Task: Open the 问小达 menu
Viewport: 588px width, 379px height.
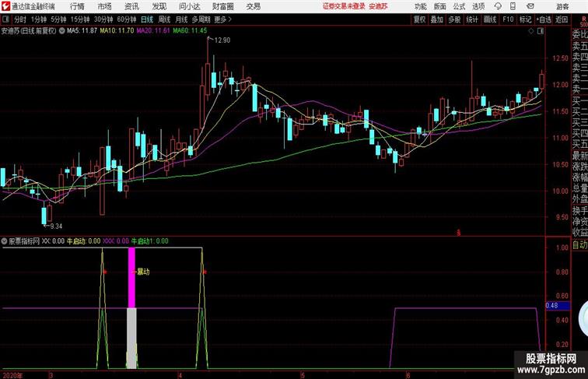Action: coord(189,6)
